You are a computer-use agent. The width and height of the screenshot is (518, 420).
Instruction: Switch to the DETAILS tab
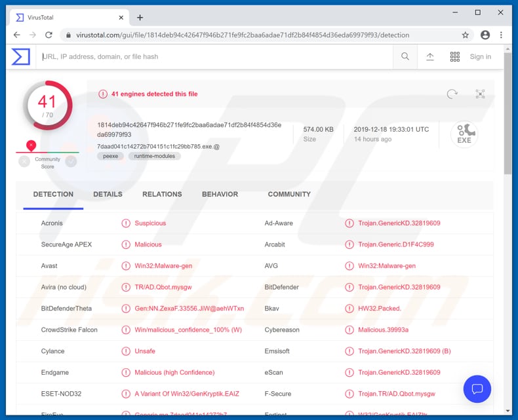(108, 194)
